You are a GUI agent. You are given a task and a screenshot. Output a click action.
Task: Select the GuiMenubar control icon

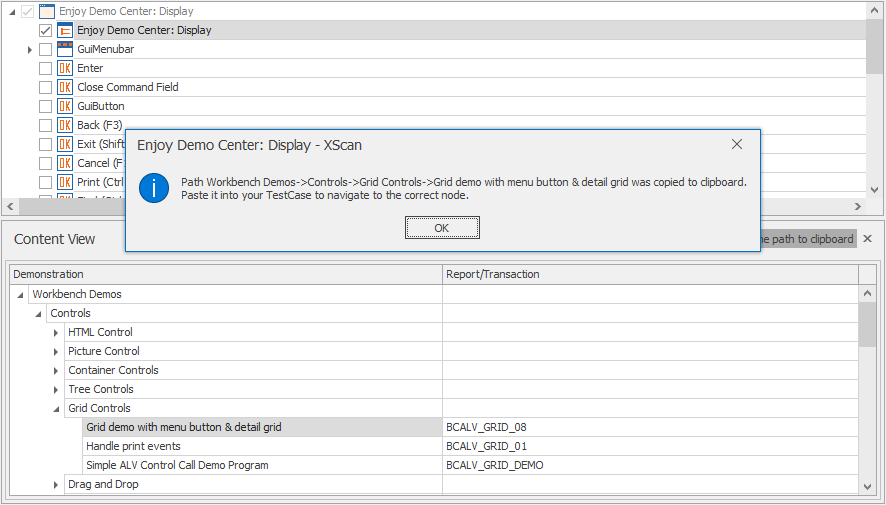65,49
